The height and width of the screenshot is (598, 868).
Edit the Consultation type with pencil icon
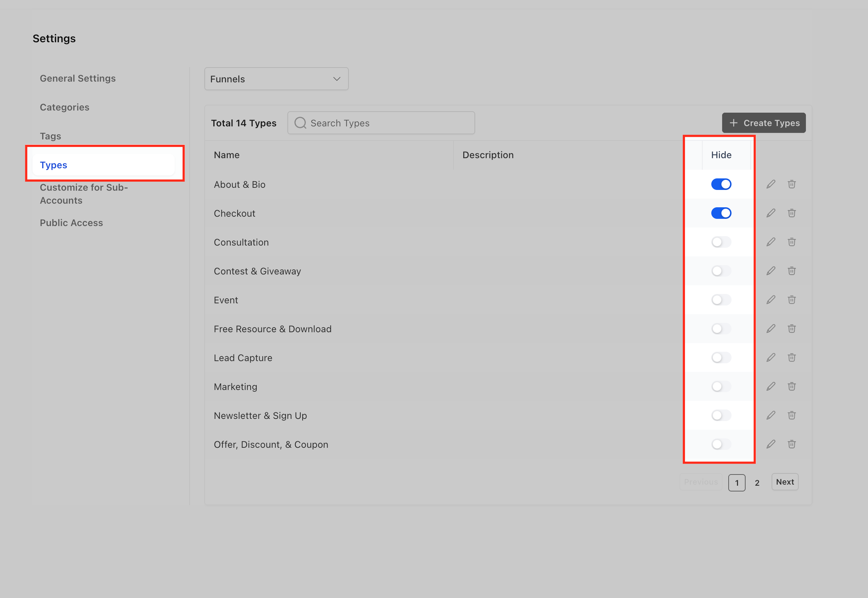point(771,242)
